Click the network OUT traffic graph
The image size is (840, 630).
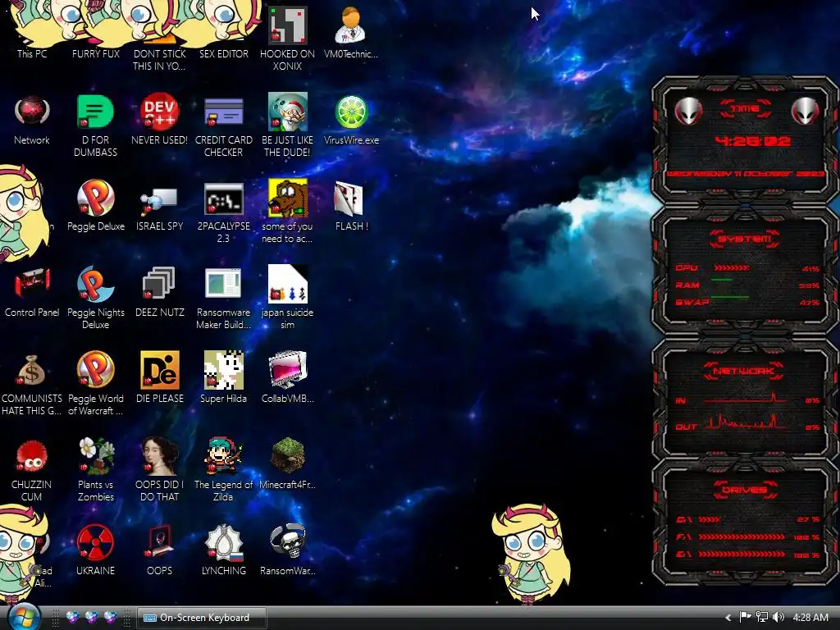click(745, 422)
